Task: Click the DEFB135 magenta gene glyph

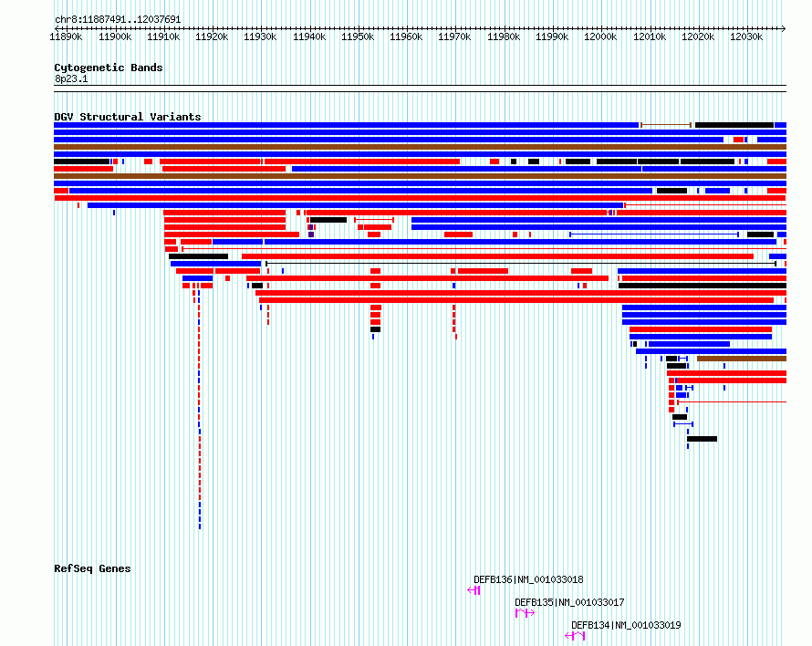Action: pyautogui.click(x=525, y=613)
